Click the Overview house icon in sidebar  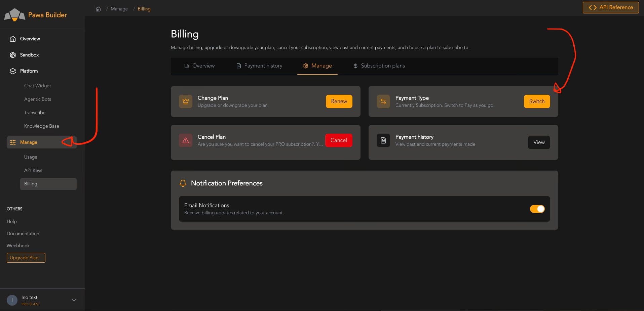[x=13, y=39]
